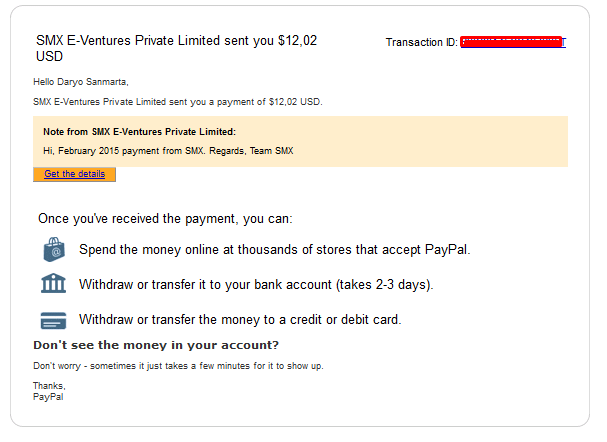
Task: Click Don't see the money heading
Action: coord(156,345)
